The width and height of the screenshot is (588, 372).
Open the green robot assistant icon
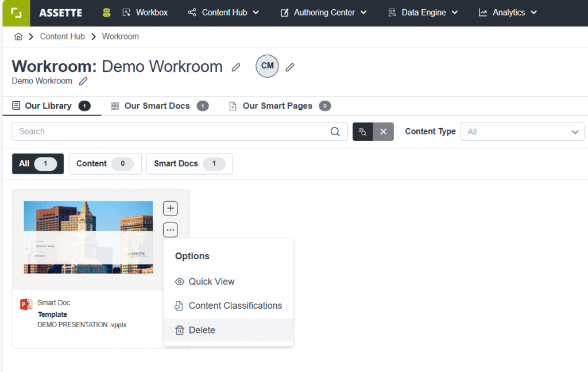click(x=106, y=13)
